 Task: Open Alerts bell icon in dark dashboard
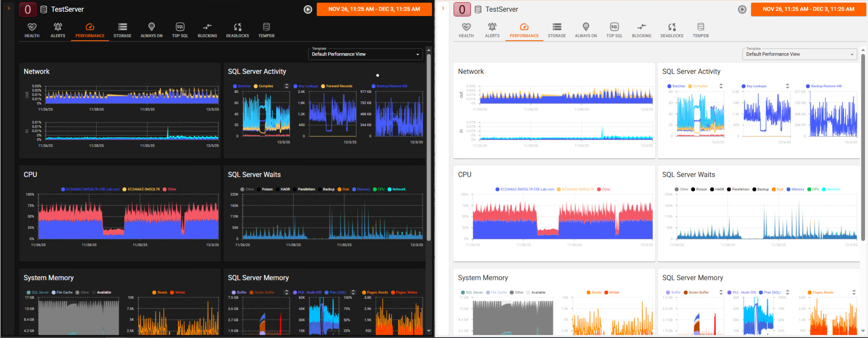click(x=58, y=27)
